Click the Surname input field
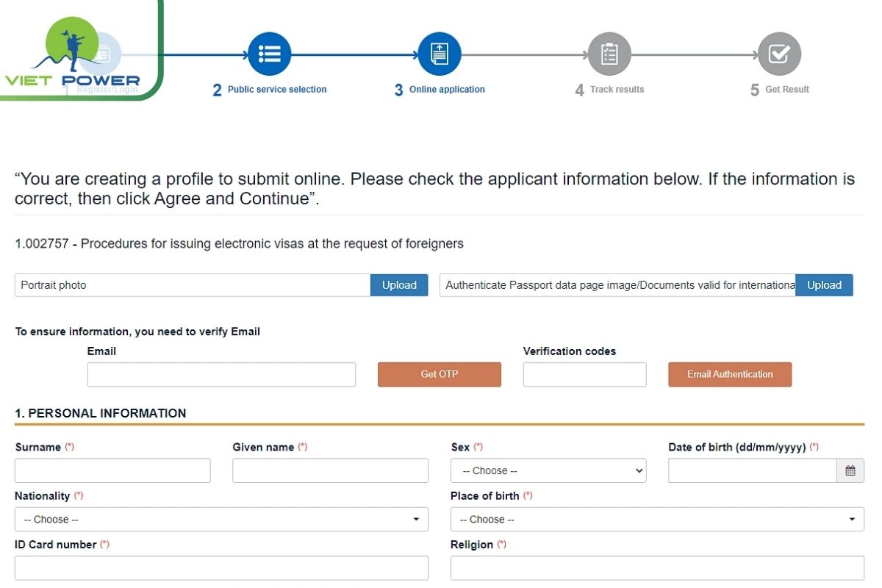Viewport: 882px width, 588px height. tap(112, 470)
